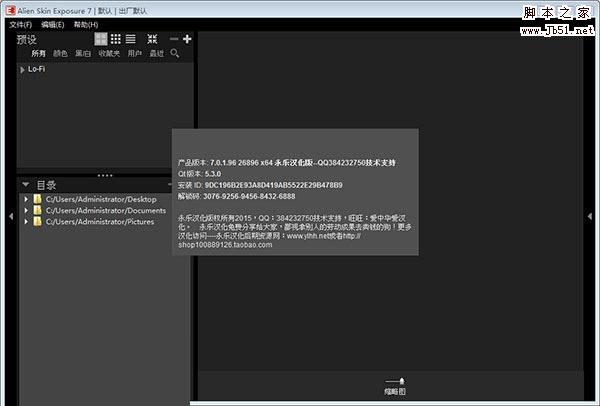Click the 预设 panel title

coord(27,39)
